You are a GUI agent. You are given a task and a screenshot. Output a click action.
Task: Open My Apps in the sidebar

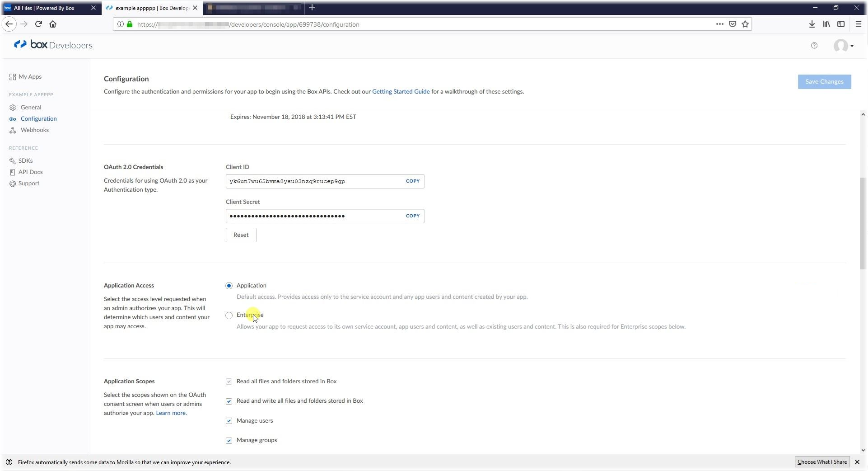coord(25,77)
